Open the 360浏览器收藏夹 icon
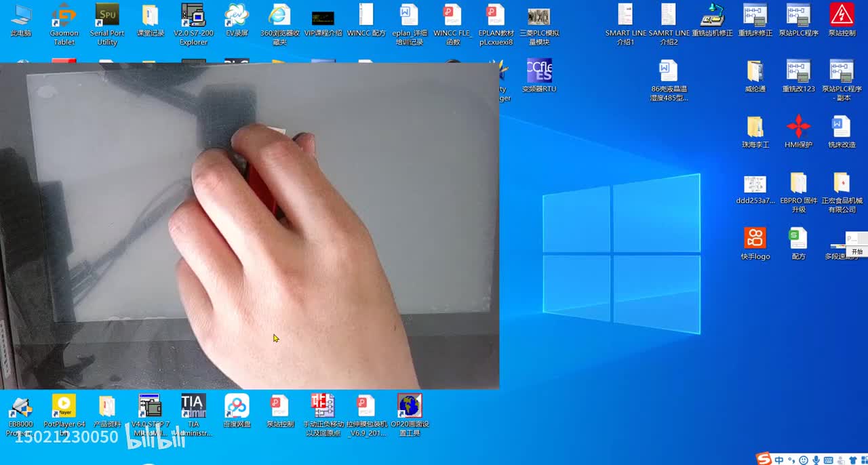868x465 pixels. [279, 24]
